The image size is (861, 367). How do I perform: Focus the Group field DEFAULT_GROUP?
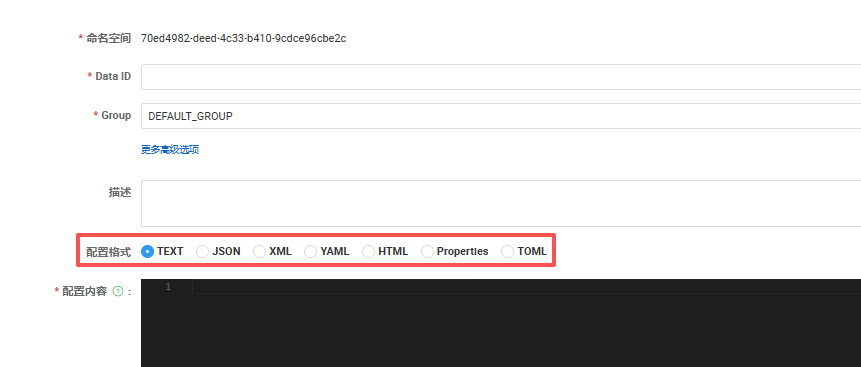click(x=501, y=116)
